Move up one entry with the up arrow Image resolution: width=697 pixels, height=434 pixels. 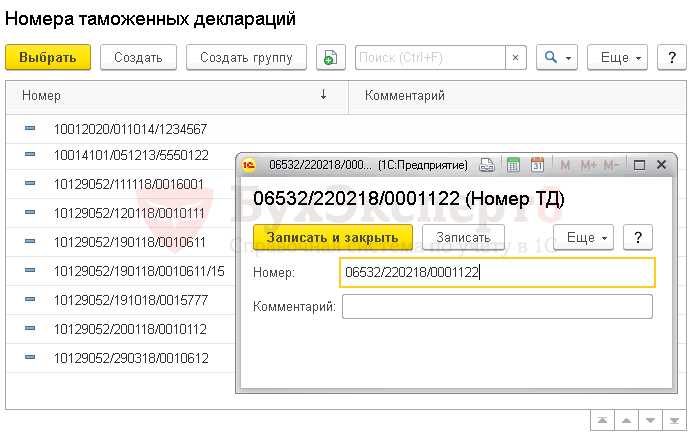[x=626, y=420]
